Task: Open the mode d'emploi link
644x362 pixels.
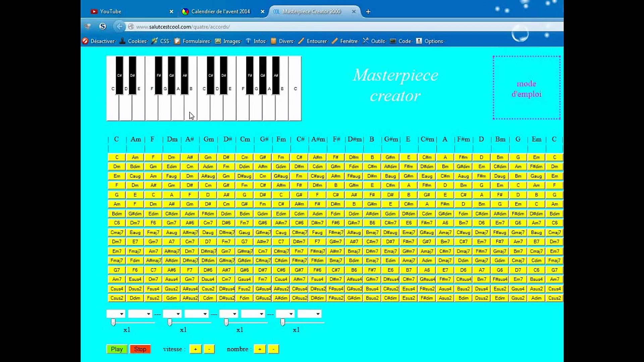Action: [526, 88]
